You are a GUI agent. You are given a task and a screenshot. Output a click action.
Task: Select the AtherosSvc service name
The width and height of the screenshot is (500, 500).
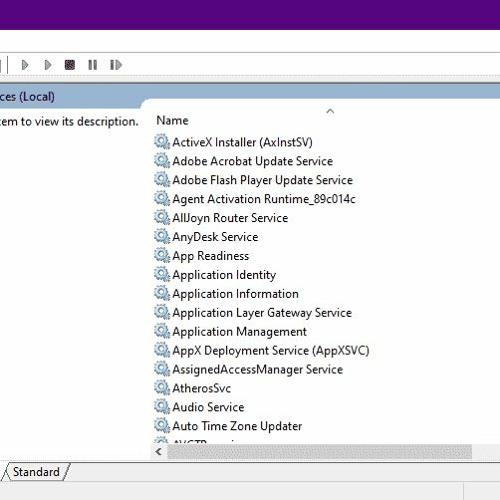click(x=201, y=389)
